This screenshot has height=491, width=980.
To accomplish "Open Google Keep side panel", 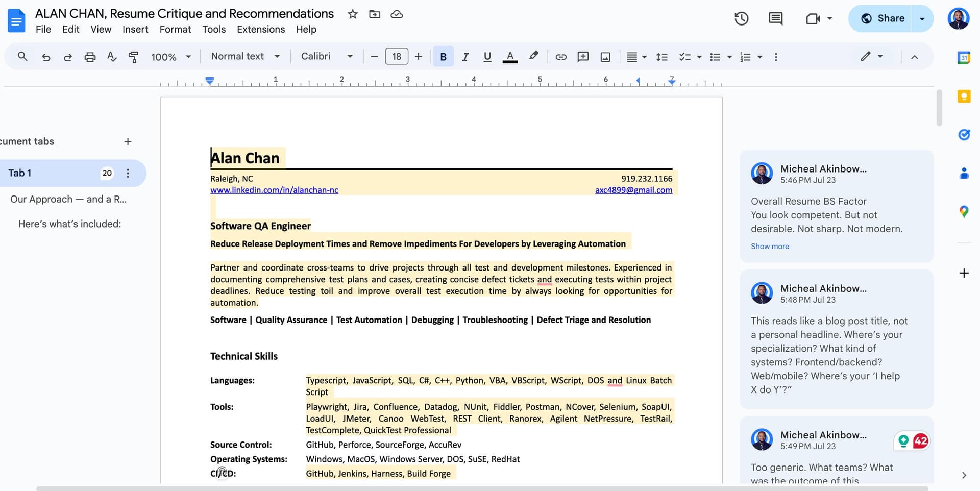I will click(964, 96).
